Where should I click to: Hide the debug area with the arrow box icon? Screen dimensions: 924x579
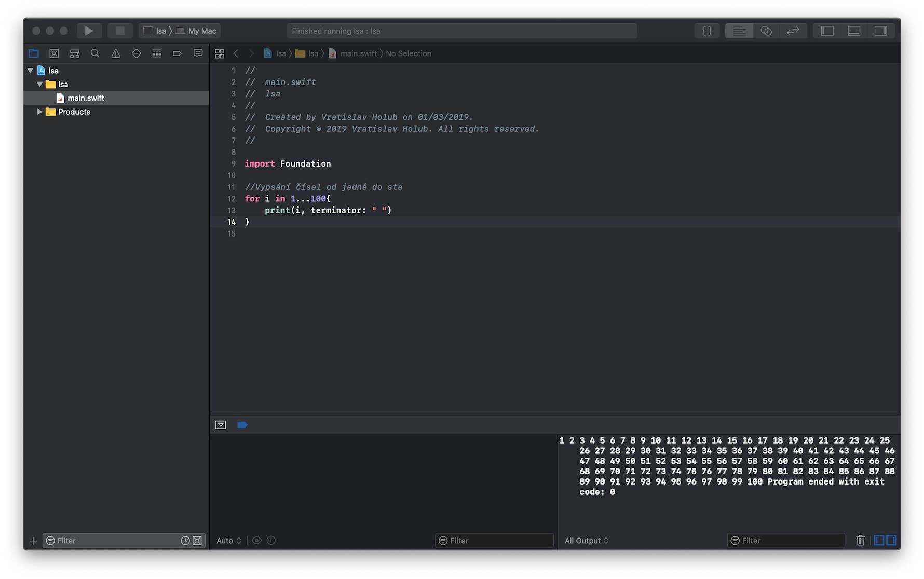(221, 425)
